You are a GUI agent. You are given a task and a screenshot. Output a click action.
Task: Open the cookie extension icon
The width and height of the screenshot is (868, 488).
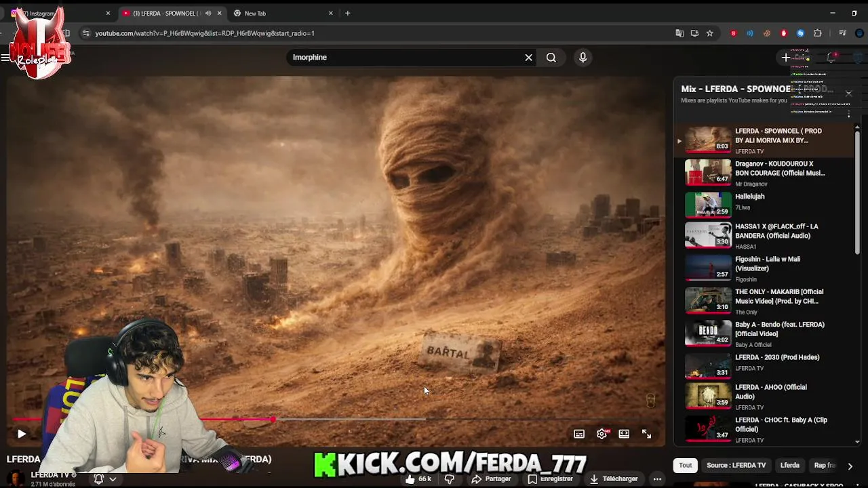pos(767,33)
